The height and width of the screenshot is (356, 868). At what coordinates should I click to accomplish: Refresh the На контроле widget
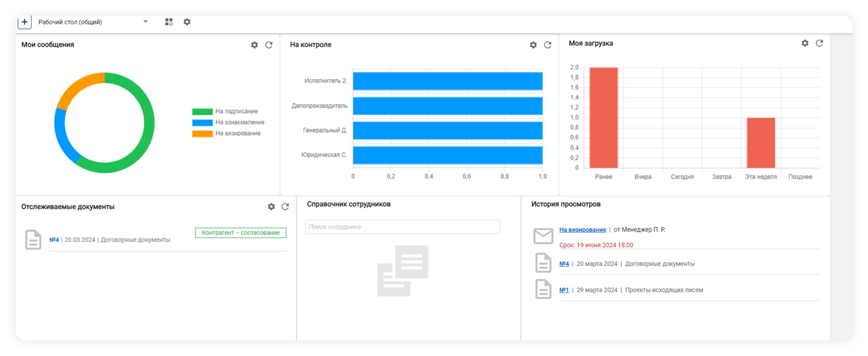coord(547,45)
